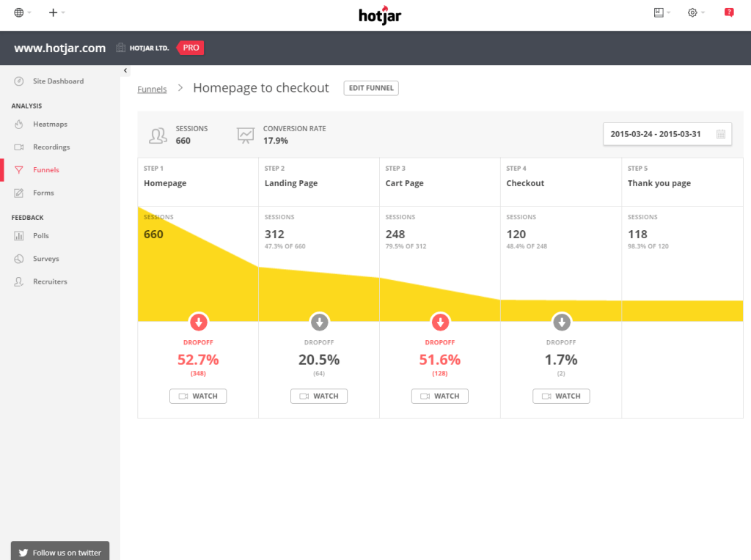Go to Recordings in the sidebar
751x560 pixels.
51,147
